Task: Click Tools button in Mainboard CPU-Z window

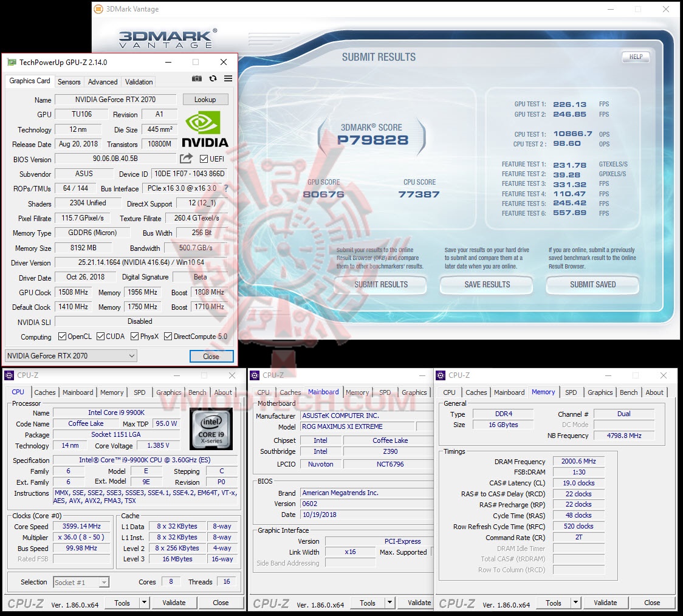Action: [367, 603]
